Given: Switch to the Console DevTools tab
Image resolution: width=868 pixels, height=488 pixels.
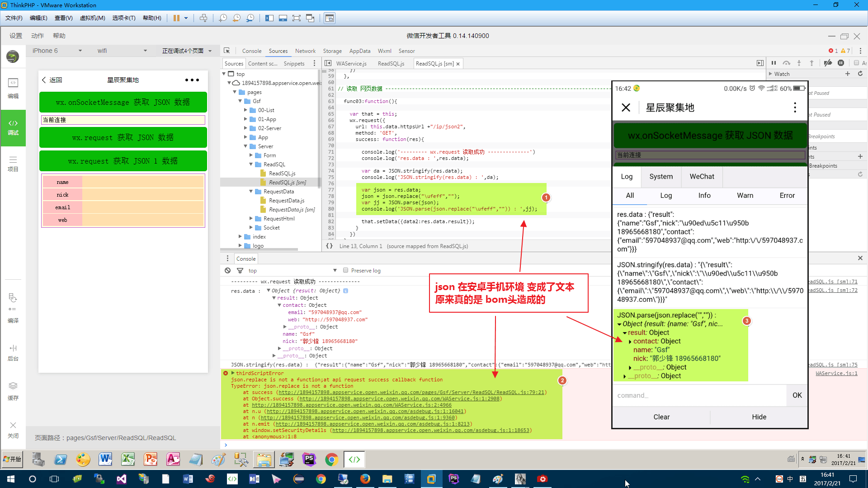Looking at the screenshot, I should click(252, 51).
